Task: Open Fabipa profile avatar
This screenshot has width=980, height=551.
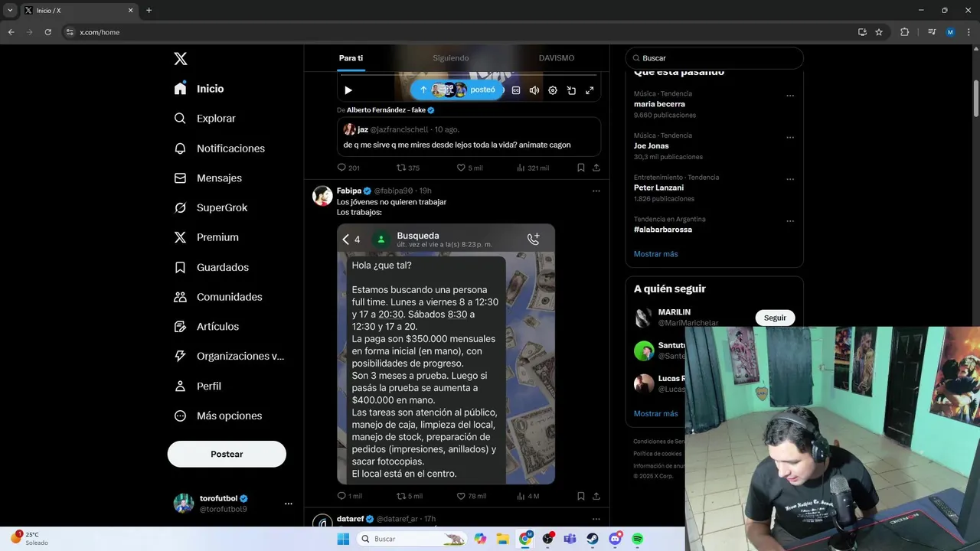Action: click(322, 196)
